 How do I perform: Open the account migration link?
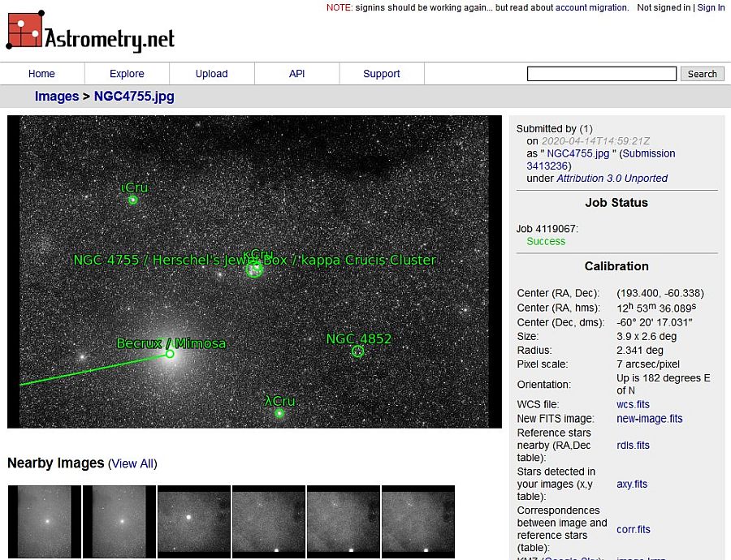[x=591, y=7]
